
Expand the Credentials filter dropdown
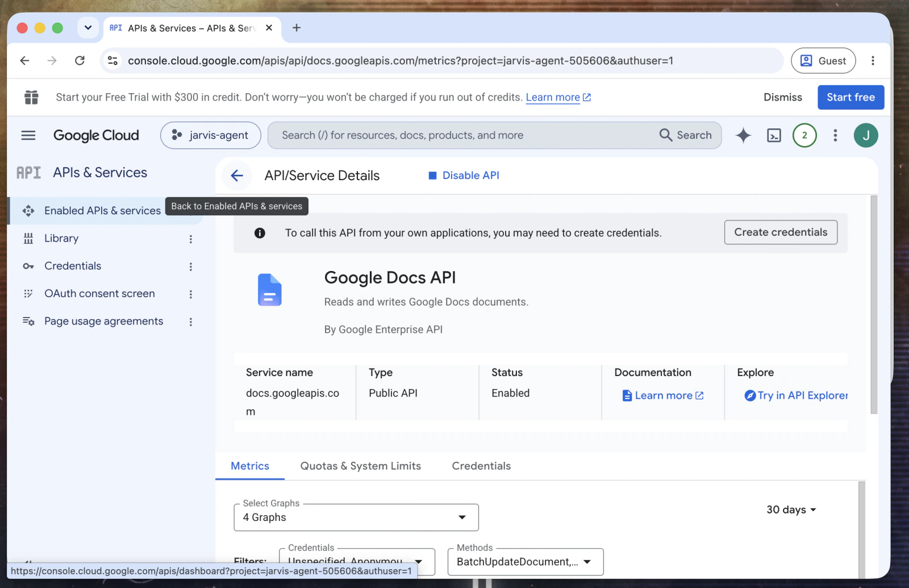(357, 562)
